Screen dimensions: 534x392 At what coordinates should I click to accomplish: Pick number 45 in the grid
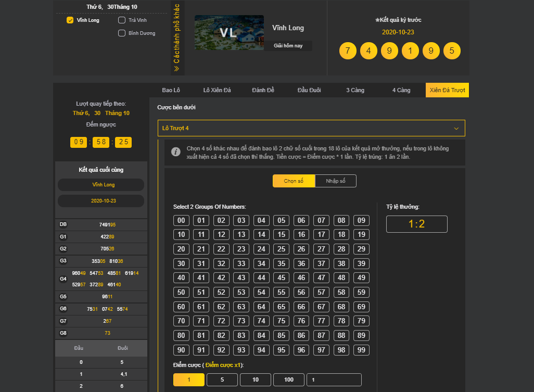pyautogui.click(x=281, y=278)
